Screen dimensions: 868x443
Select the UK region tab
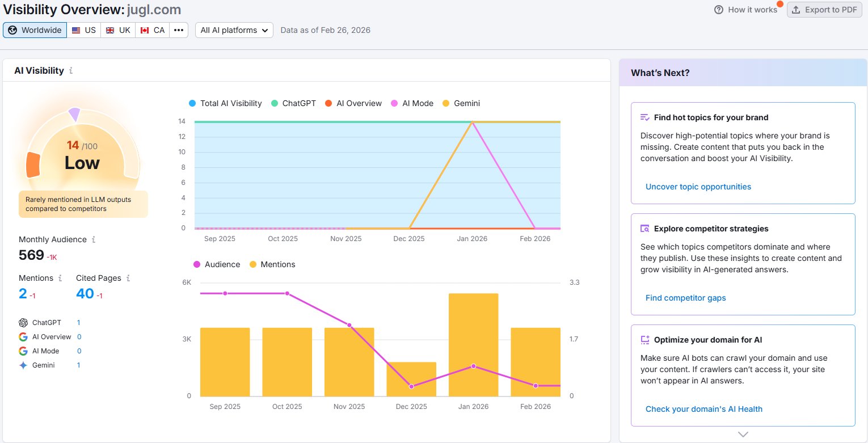(118, 30)
